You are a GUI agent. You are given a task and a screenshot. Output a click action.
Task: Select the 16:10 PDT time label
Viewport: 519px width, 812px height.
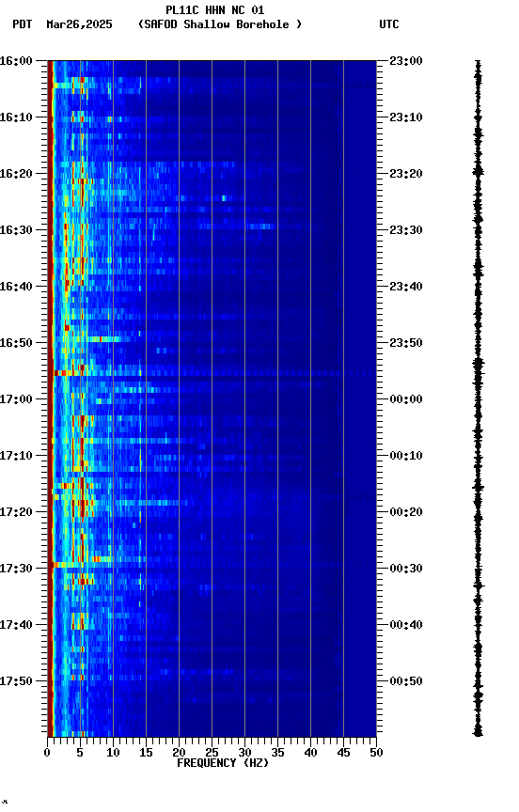(x=16, y=117)
